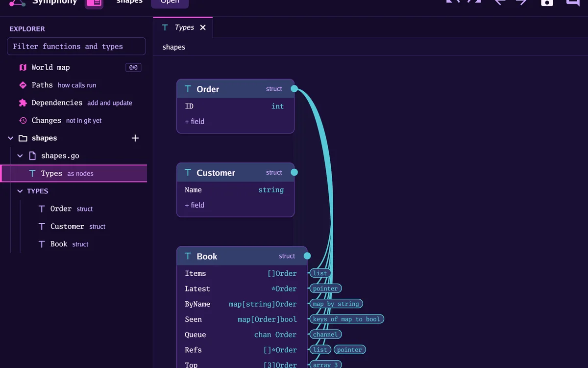588x368 pixels.
Task: Click the '[]Order' type on the Items row
Action: [x=282, y=273]
